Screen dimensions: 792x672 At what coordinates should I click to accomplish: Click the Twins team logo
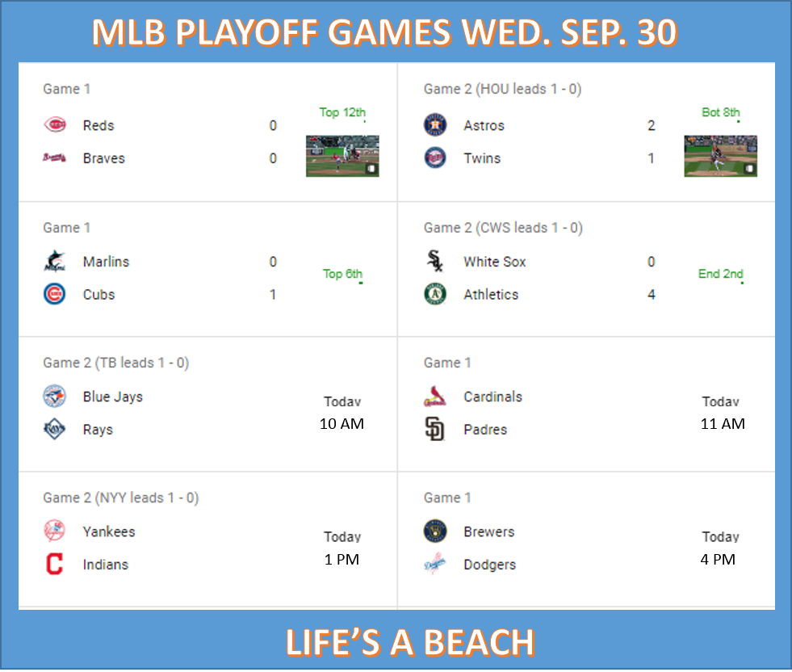point(435,158)
